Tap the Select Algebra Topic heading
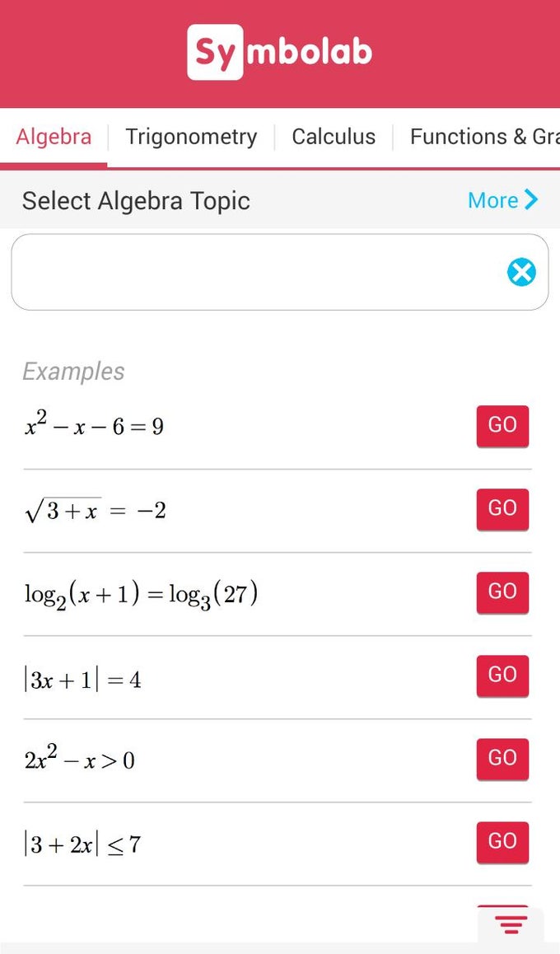This screenshot has width=560, height=954. coord(136,201)
